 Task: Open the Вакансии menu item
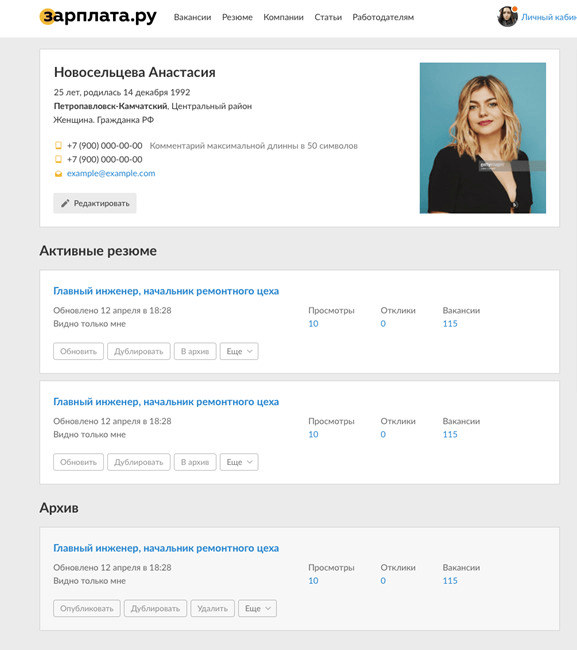coord(192,17)
